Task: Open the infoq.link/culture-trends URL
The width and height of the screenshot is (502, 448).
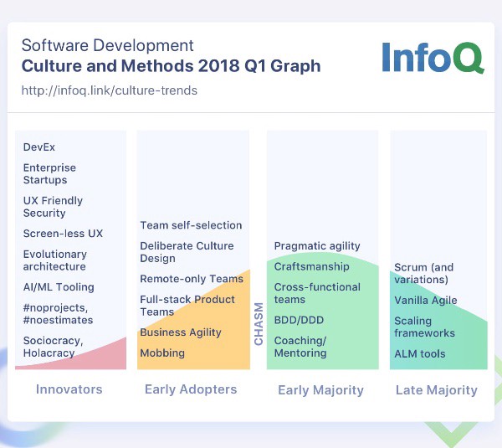Action: 109,90
